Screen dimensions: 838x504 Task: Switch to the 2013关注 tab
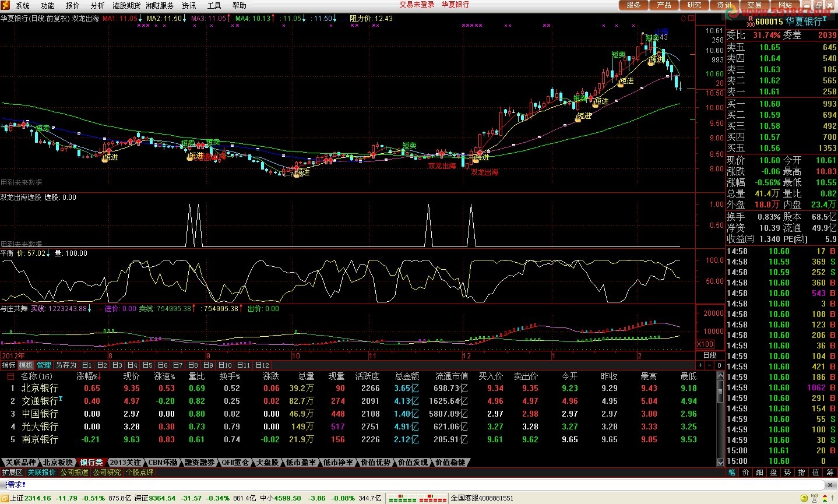tap(125, 463)
